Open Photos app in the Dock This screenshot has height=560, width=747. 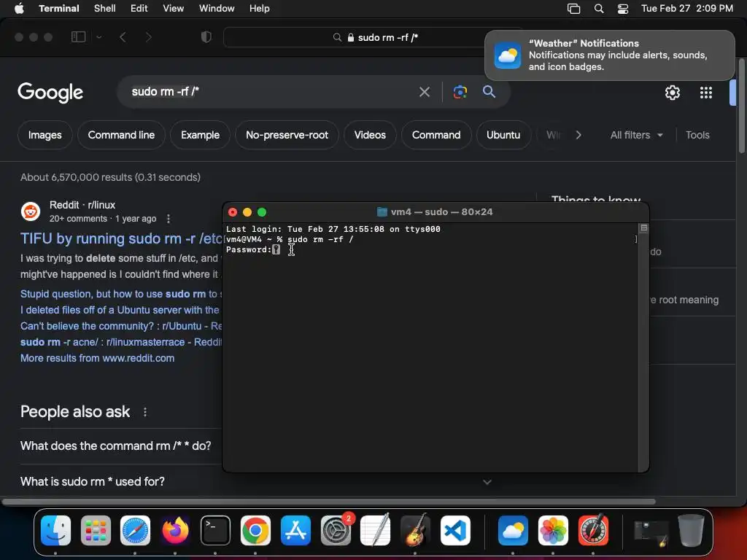(x=553, y=530)
